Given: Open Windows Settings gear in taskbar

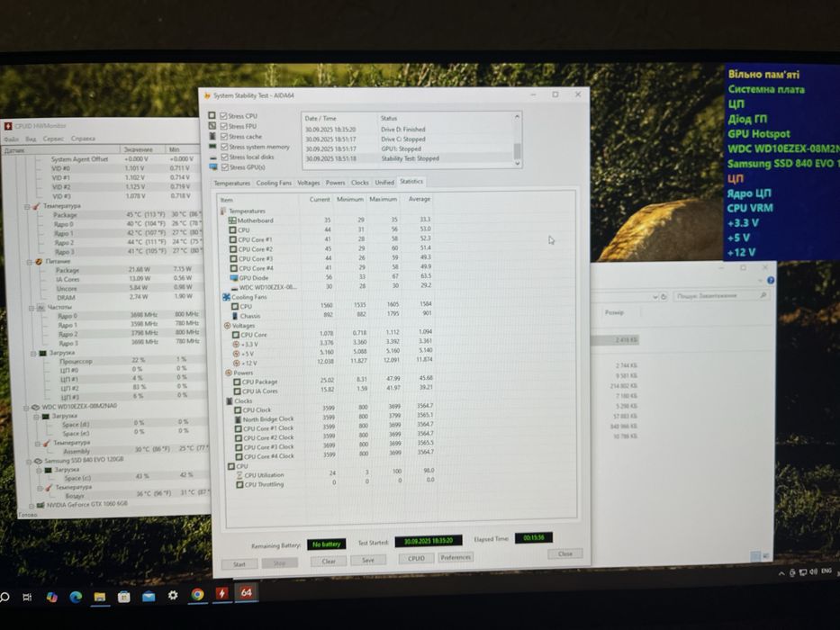Looking at the screenshot, I should 173,595.
